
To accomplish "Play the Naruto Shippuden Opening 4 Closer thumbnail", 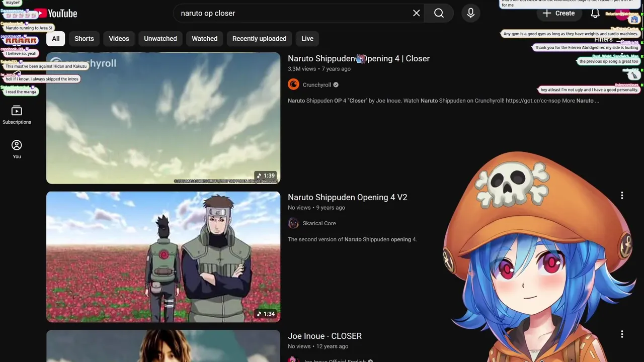I will coord(163,118).
